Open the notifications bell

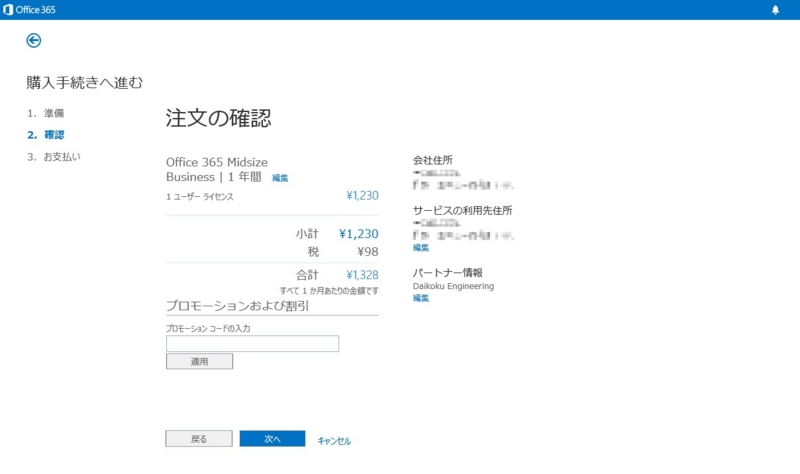[x=775, y=10]
